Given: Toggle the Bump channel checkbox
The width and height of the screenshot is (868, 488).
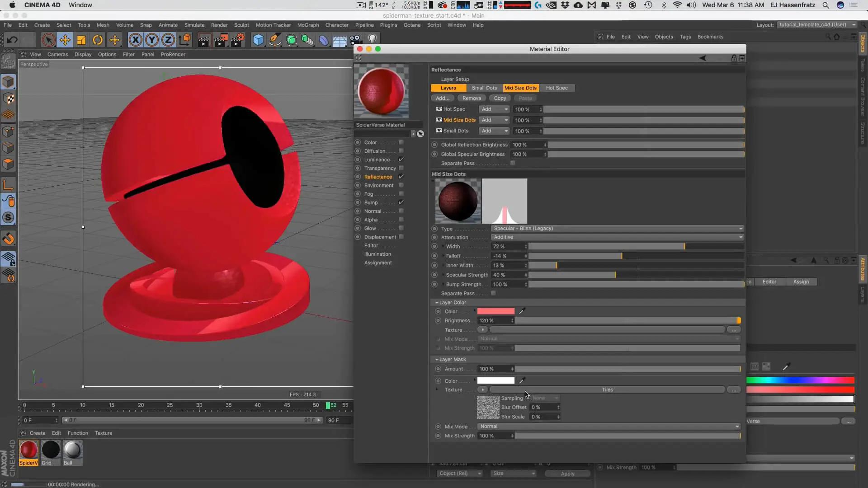Looking at the screenshot, I should pos(401,202).
